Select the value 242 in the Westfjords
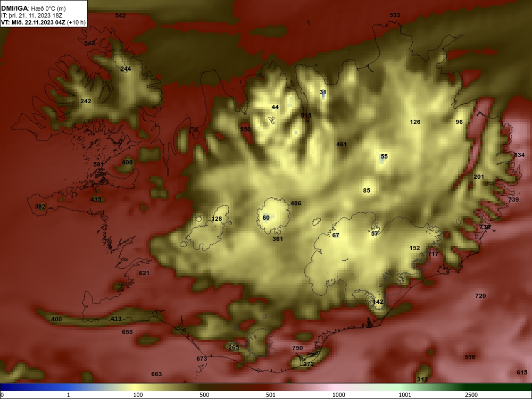This screenshot has height=399, width=532. pyautogui.click(x=86, y=101)
